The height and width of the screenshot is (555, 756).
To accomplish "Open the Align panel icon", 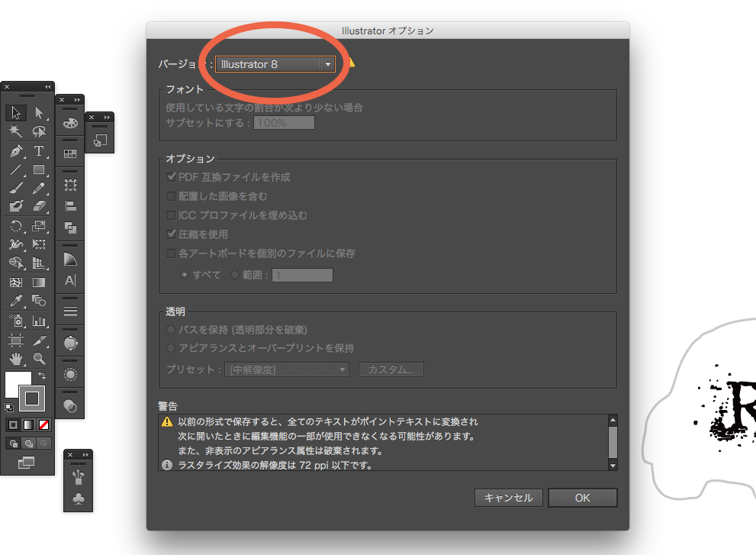I will [x=70, y=207].
